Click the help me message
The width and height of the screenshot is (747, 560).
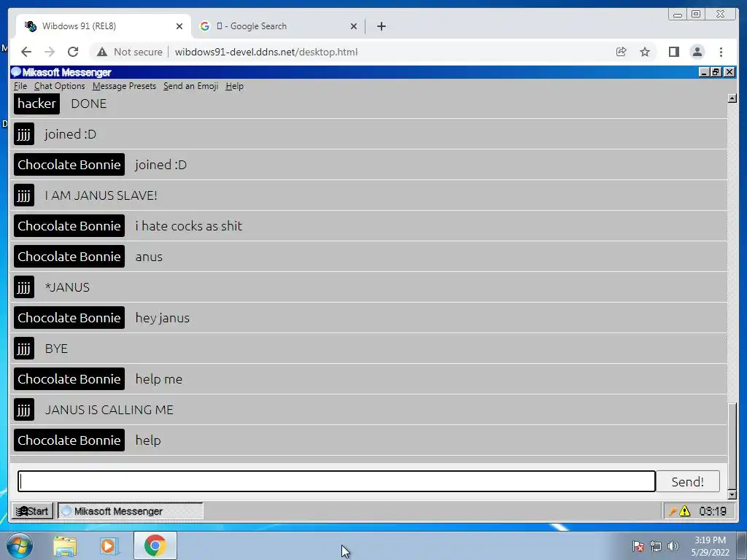(x=158, y=379)
